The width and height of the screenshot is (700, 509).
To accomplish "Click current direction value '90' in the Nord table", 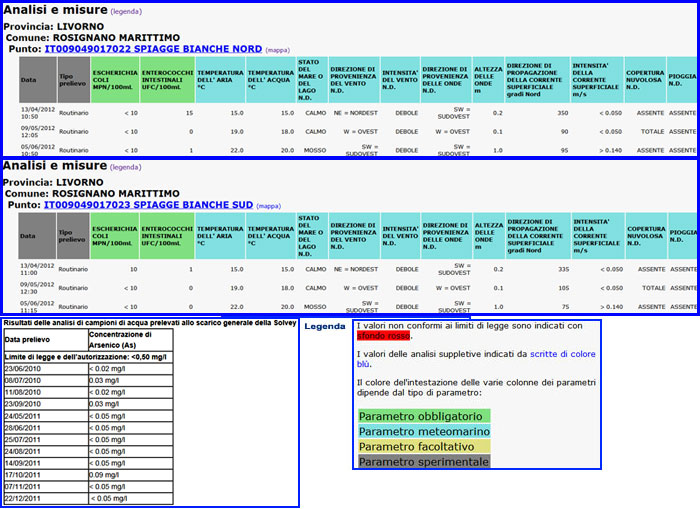I will (564, 132).
